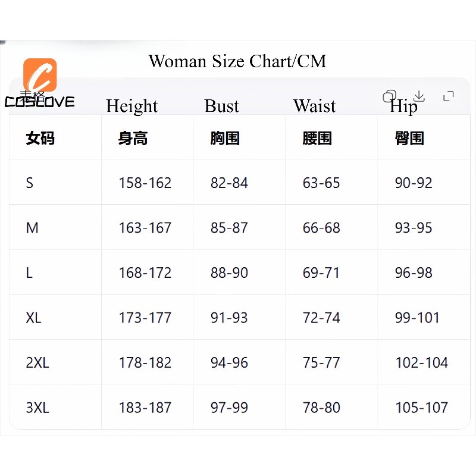Screen dimensions: 476x476
Task: Click the Bust column heading
Action: click(222, 106)
